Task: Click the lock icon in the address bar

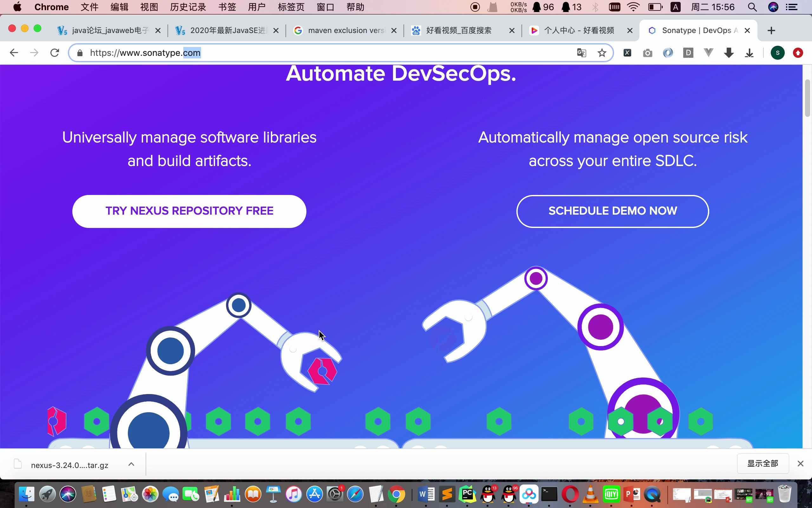Action: tap(80, 53)
